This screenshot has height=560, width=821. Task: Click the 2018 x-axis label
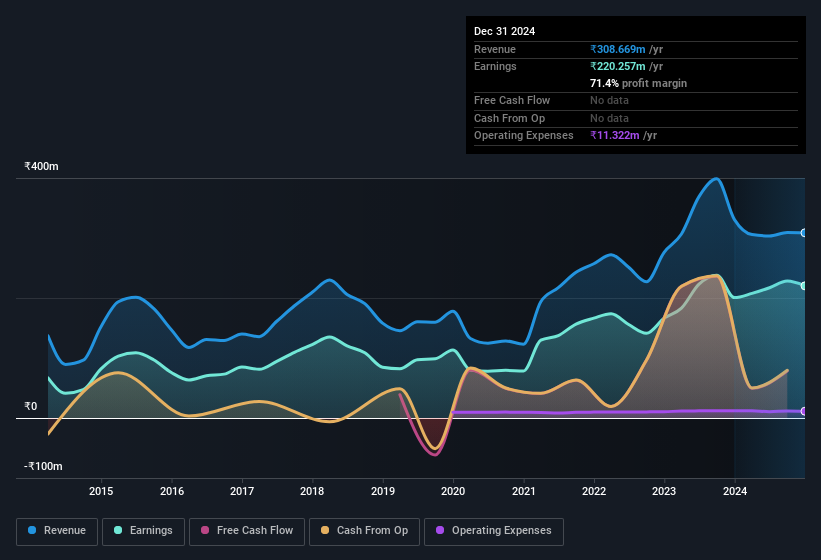click(x=312, y=491)
